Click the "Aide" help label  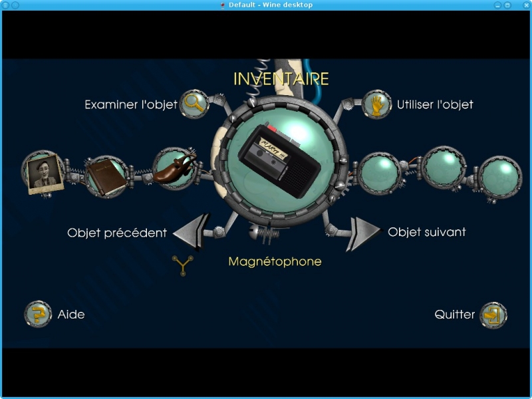(x=71, y=315)
